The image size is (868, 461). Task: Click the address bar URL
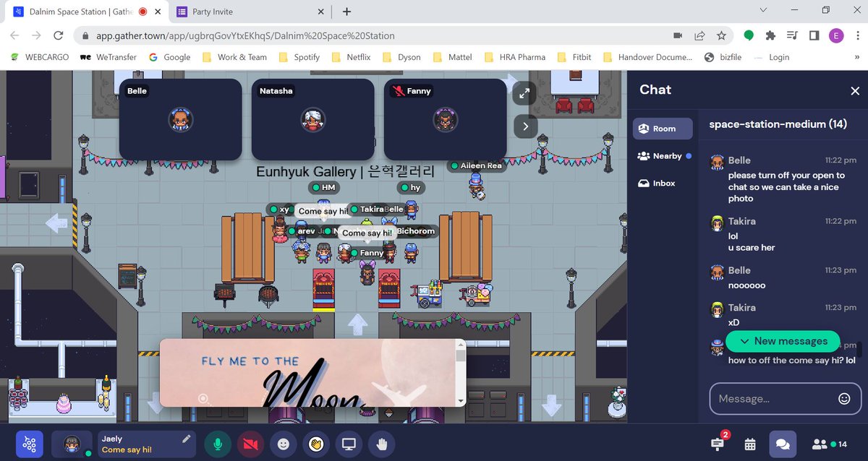[246, 35]
